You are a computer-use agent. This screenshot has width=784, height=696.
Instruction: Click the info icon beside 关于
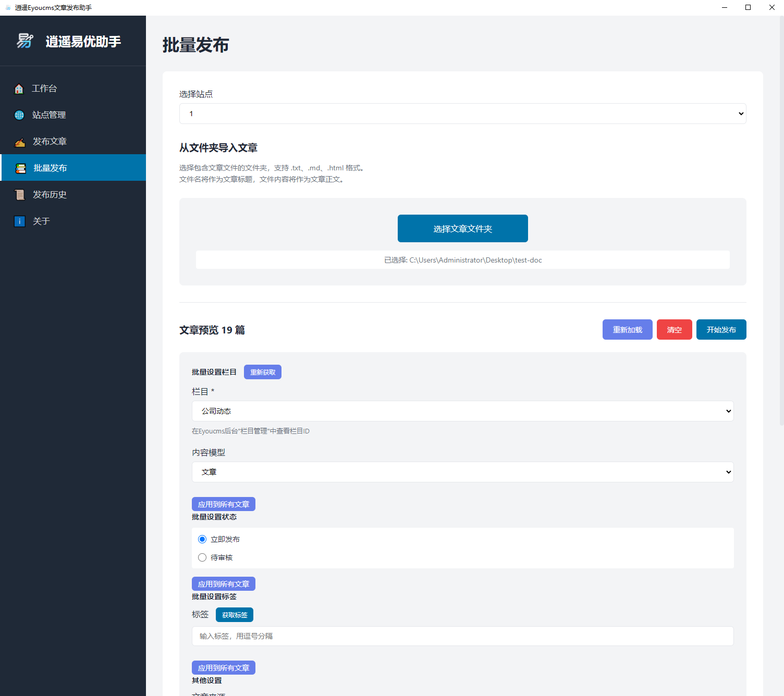pyautogui.click(x=19, y=221)
